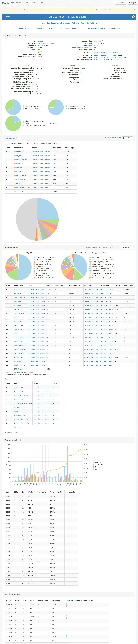
Task: Open 30-day pageviews count 9,876
Action: (x=40, y=56)
